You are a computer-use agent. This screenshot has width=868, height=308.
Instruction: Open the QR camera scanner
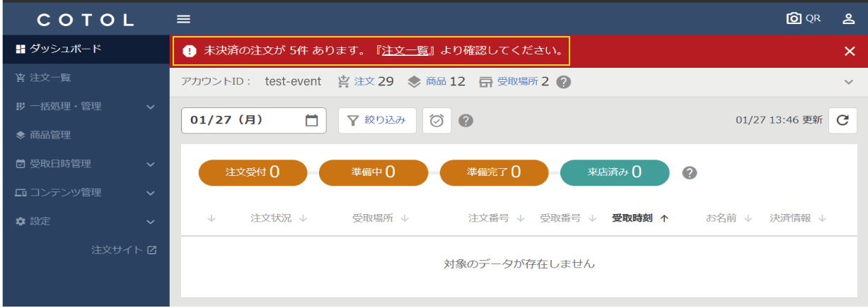(x=804, y=18)
